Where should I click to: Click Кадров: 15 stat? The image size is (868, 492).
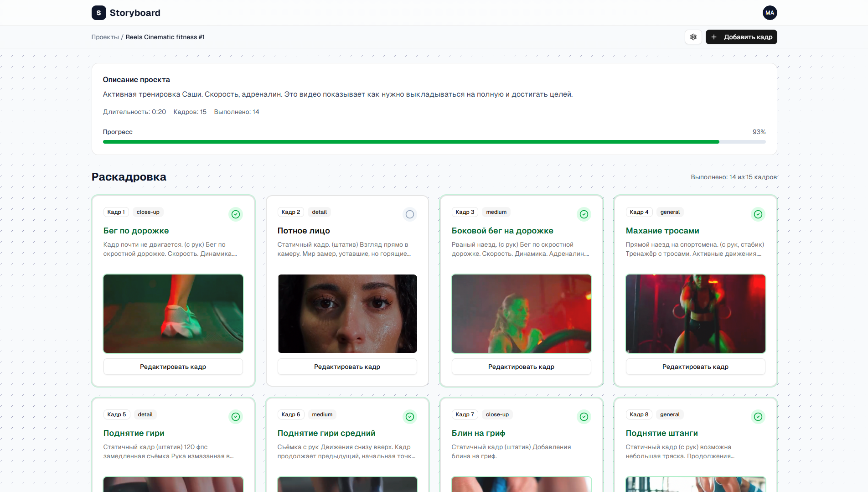click(x=190, y=112)
